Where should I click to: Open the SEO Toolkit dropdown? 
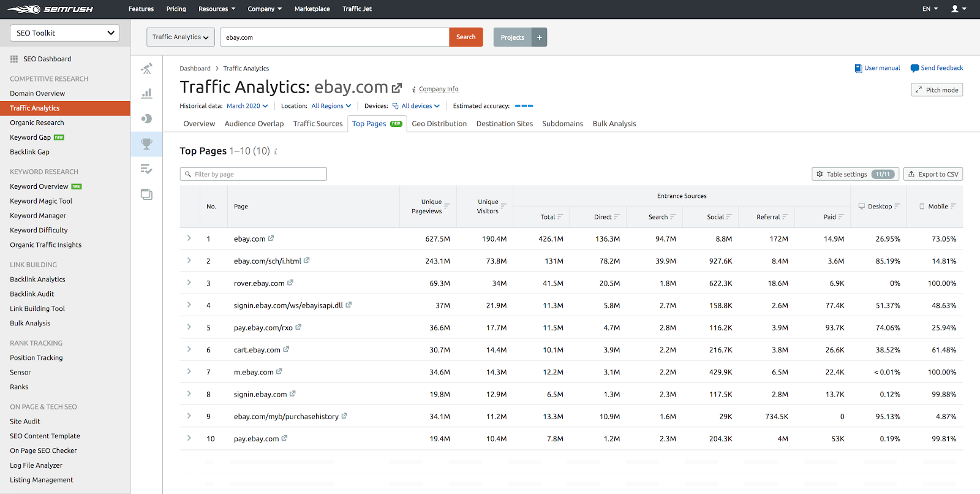(65, 33)
